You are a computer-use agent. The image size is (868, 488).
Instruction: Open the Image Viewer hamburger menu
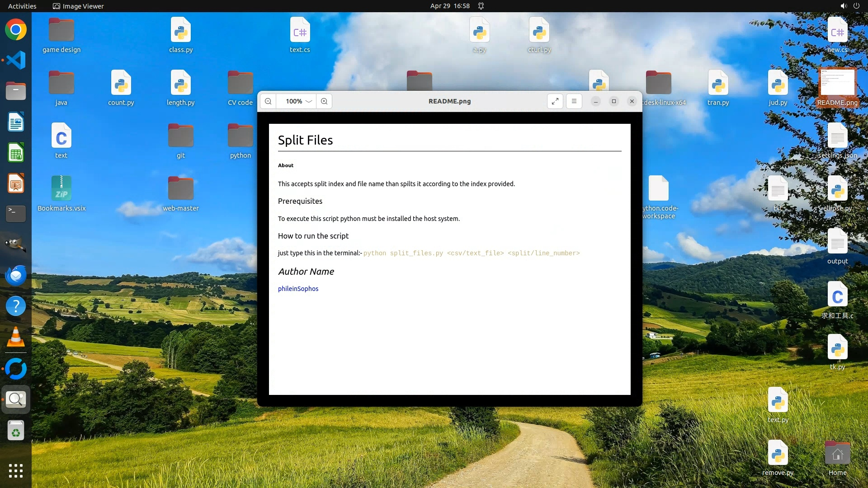click(574, 101)
